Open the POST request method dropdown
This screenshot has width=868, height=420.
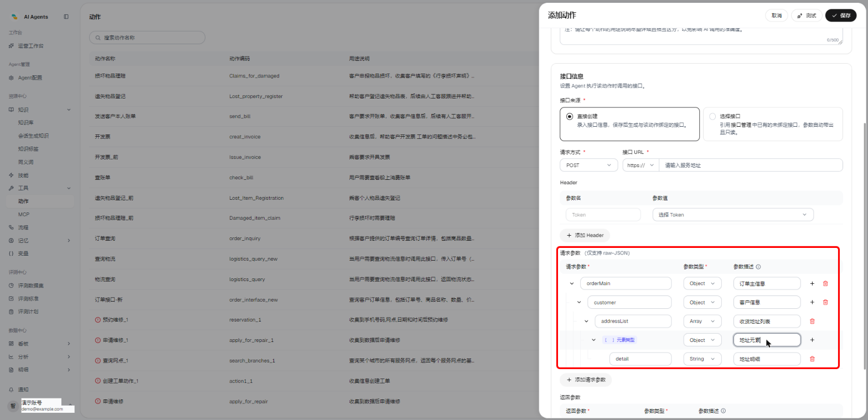coord(589,165)
